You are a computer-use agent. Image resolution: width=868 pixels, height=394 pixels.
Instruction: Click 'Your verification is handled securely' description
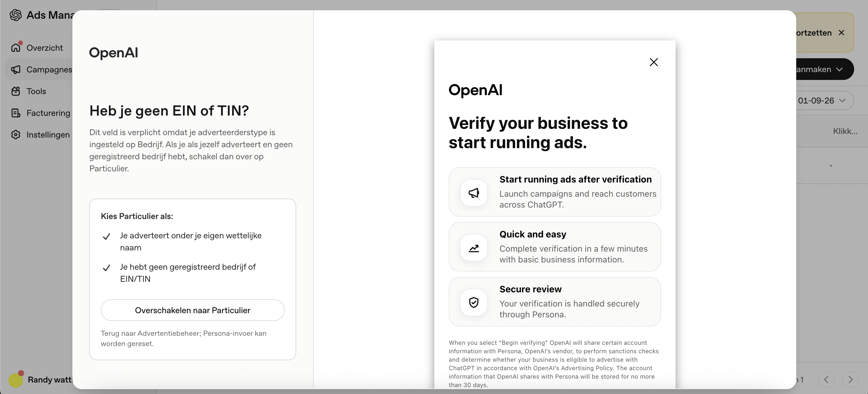[569, 309]
